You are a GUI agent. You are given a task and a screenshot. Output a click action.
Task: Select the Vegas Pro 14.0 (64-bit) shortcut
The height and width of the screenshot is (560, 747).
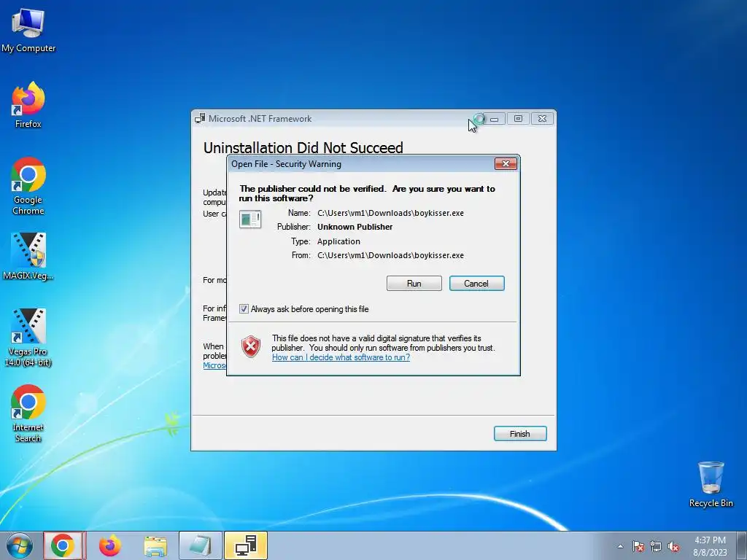point(28,337)
